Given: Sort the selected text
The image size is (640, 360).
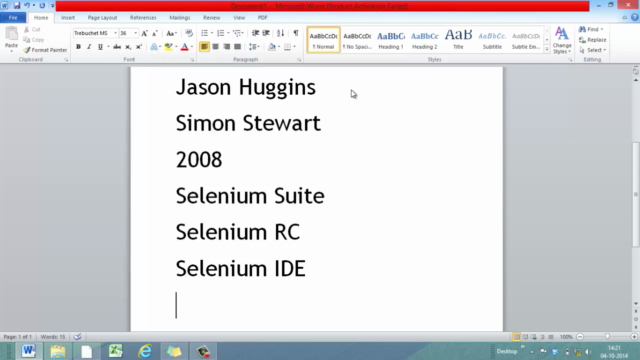Looking at the screenshot, I should pyautogui.click(x=280, y=33).
